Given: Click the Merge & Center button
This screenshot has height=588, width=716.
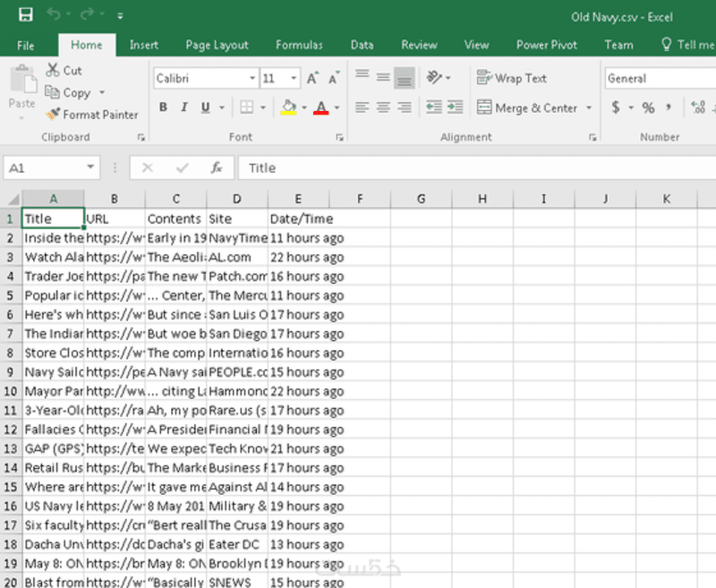Looking at the screenshot, I should coord(527,107).
